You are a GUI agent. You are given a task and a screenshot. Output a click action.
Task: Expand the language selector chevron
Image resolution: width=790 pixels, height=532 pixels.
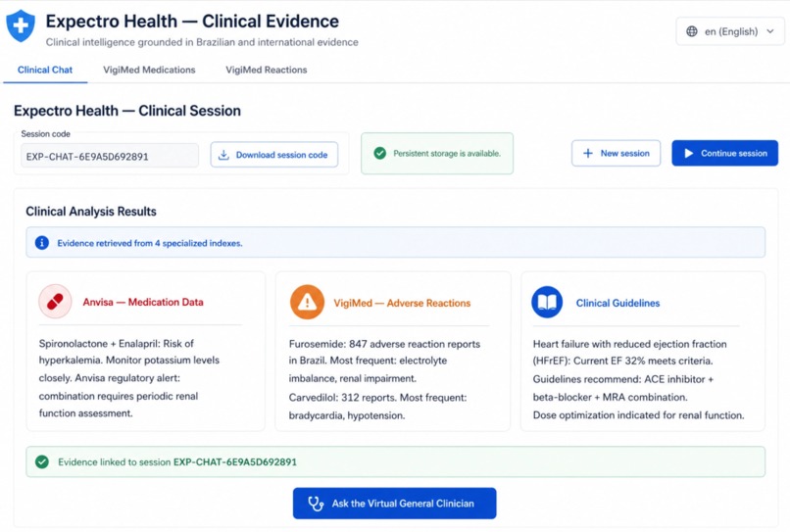[770, 31]
